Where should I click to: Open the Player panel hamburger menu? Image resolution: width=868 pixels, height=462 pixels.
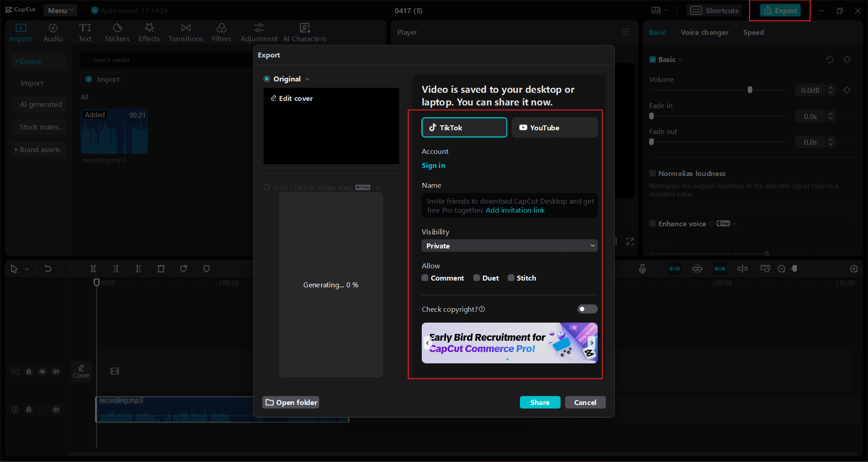tap(626, 32)
